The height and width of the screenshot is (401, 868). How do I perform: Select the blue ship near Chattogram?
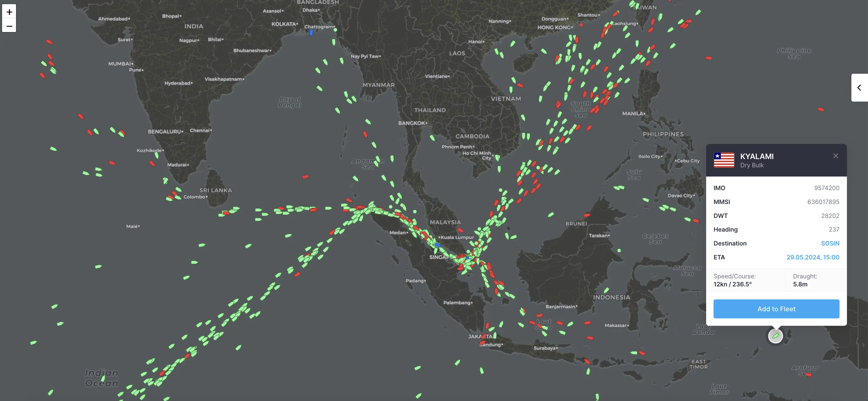point(311,33)
